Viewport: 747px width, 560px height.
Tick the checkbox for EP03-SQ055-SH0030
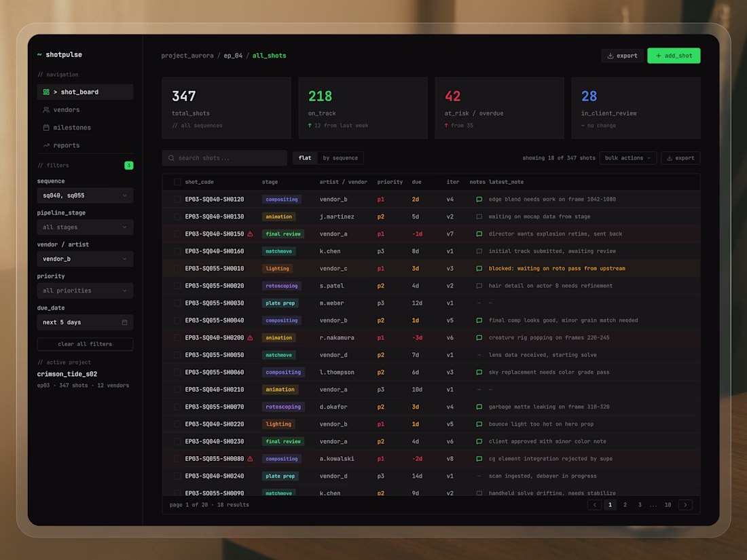tap(177, 303)
